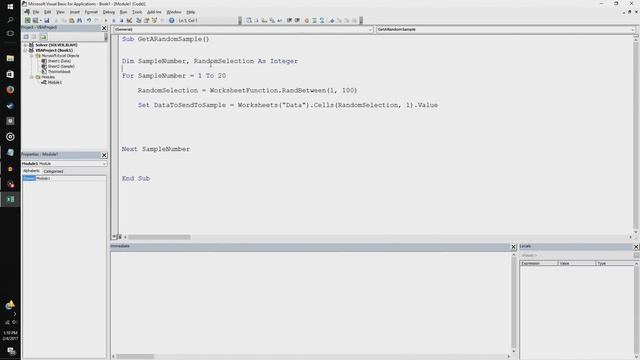This screenshot has height=360, width=640.
Task: Select Module1 in project tree
Action: click(55, 82)
